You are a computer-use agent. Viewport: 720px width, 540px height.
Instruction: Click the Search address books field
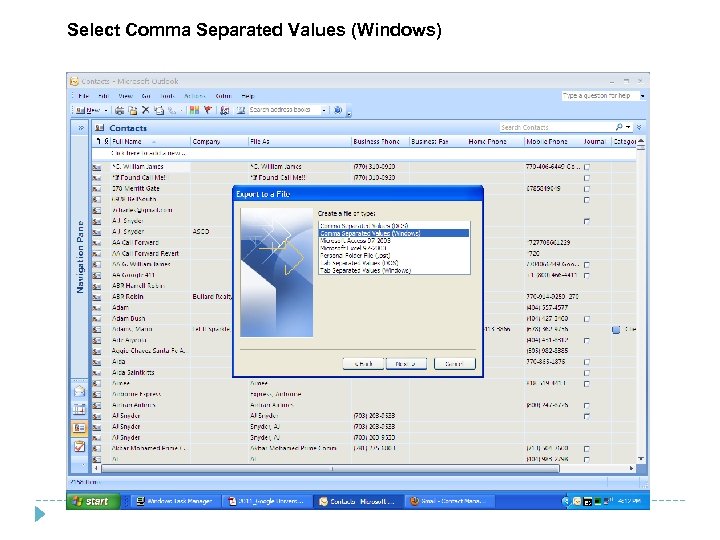tap(284, 110)
